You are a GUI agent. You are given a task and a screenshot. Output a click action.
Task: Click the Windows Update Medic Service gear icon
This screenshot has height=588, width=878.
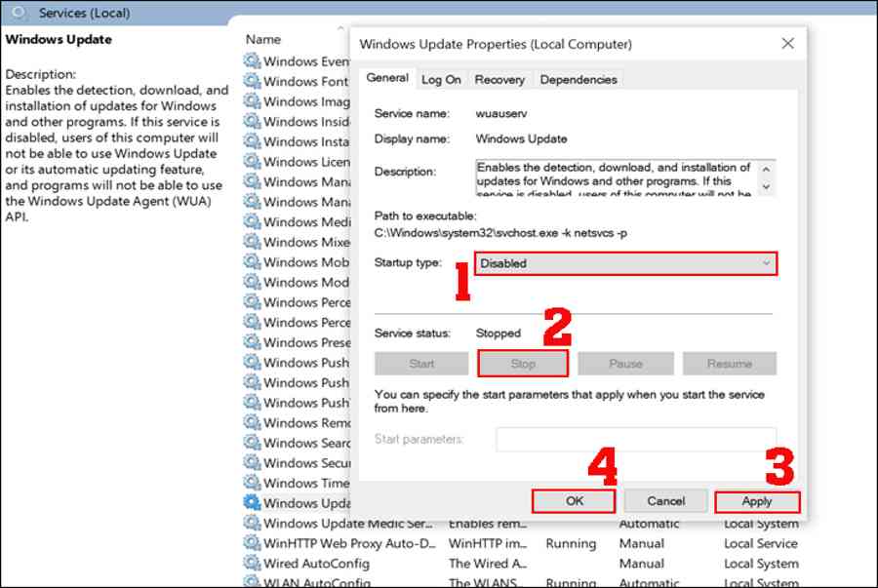coord(252,523)
